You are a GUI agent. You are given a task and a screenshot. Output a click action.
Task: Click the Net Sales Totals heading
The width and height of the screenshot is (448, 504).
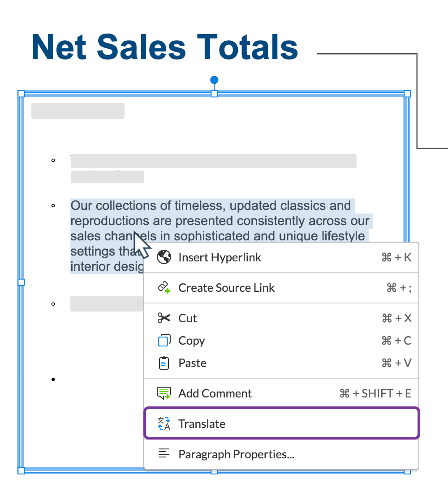pyautogui.click(x=165, y=47)
